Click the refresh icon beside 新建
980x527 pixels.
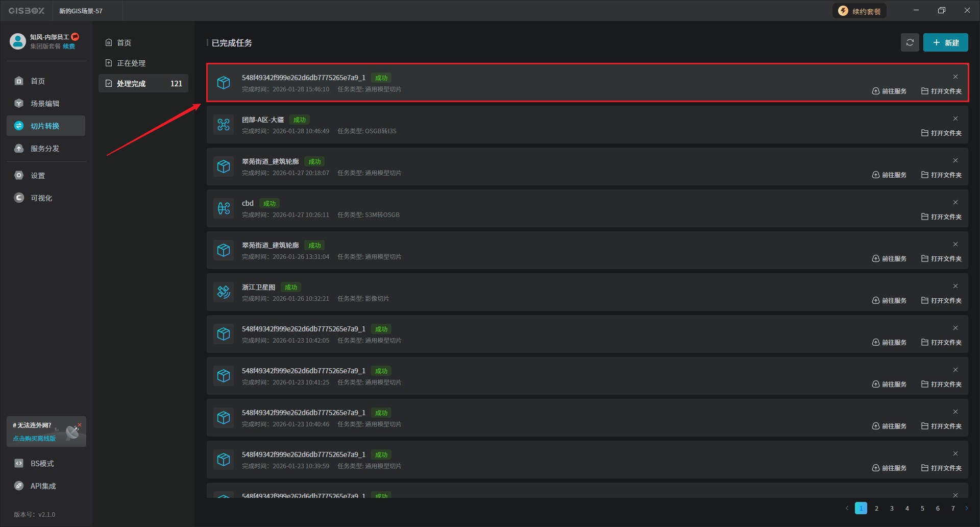tap(910, 42)
